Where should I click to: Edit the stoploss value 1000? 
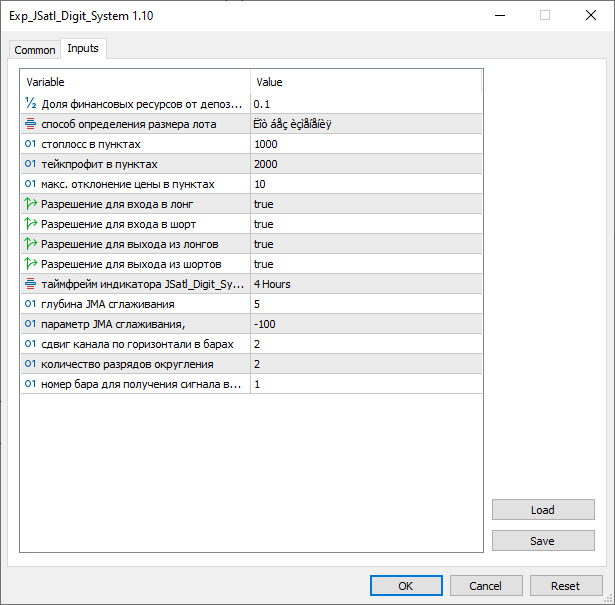(x=366, y=144)
